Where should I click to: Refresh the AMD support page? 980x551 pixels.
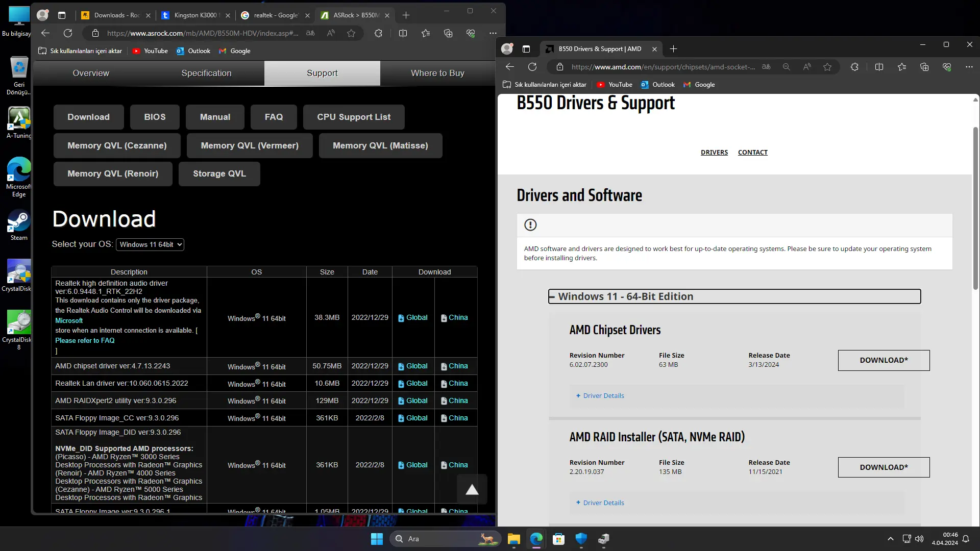(532, 67)
